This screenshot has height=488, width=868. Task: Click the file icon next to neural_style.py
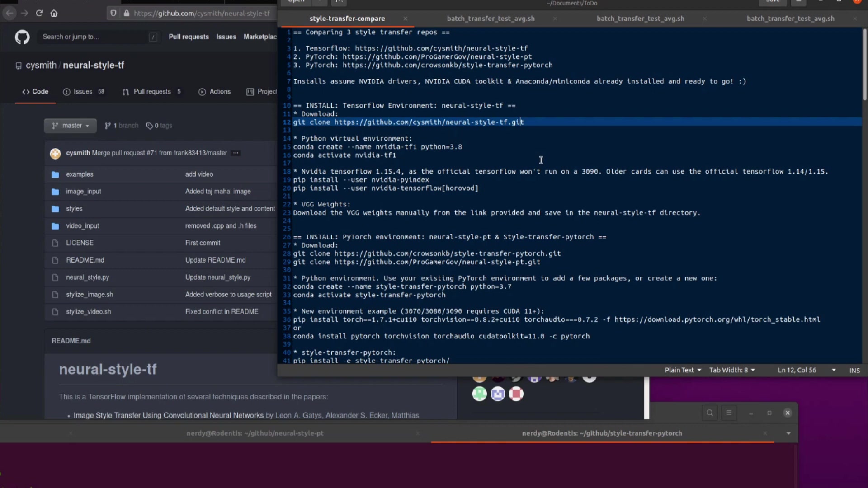(x=55, y=277)
